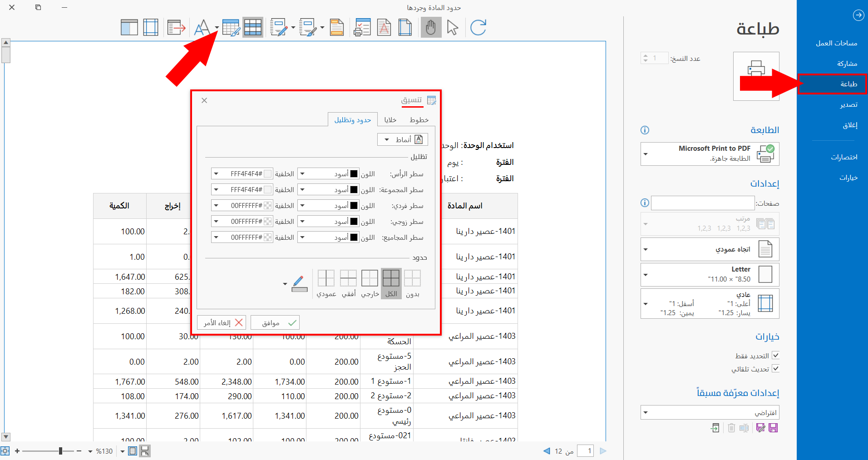This screenshot has height=460, width=868.
Task: Open the Microsoft Print to PDF printer dropdown
Action: coord(710,154)
